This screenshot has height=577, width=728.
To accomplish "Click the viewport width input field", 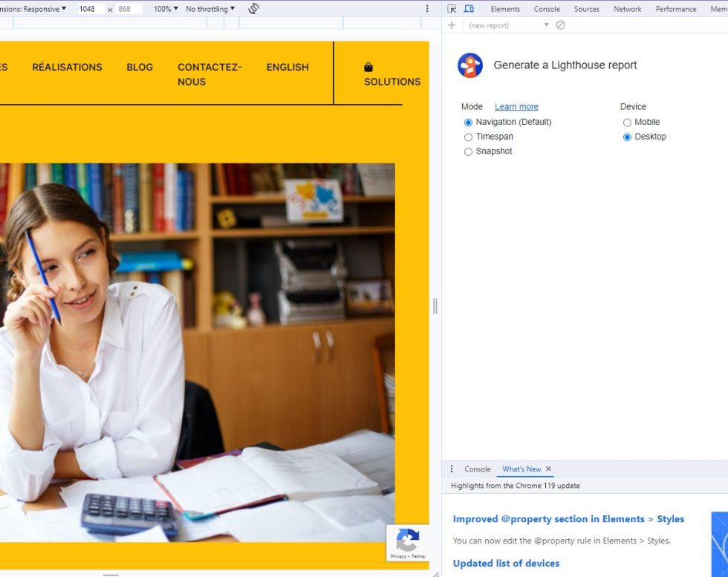I will [89, 9].
